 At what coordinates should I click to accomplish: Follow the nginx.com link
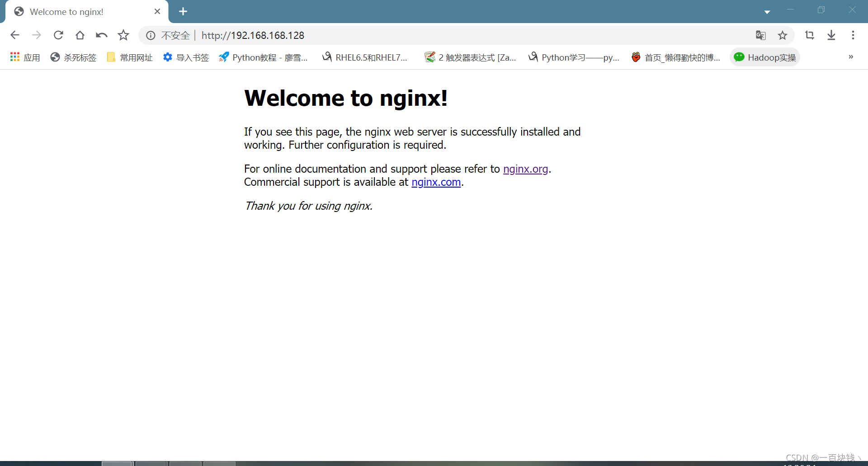click(436, 182)
